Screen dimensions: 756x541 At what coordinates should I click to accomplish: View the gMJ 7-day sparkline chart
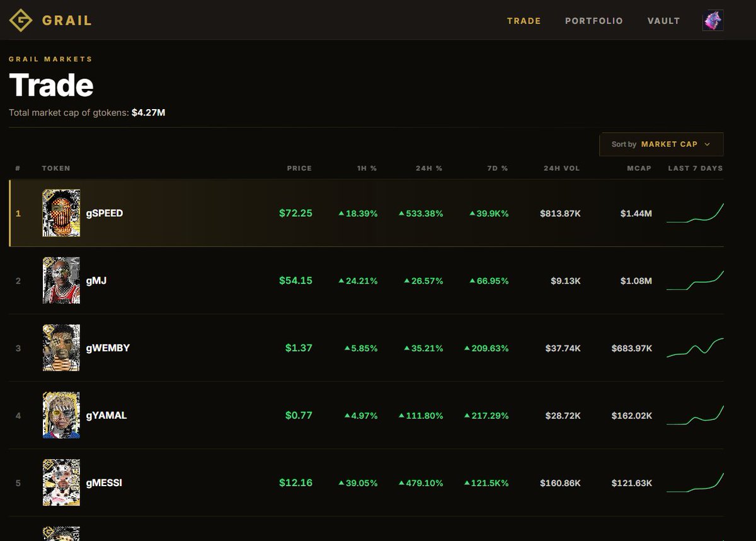click(696, 281)
